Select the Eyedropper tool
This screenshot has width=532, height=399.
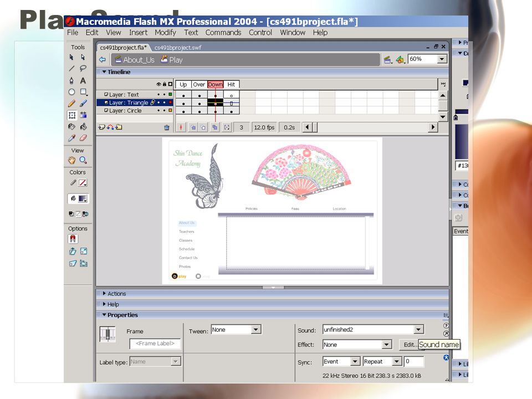tap(71, 138)
